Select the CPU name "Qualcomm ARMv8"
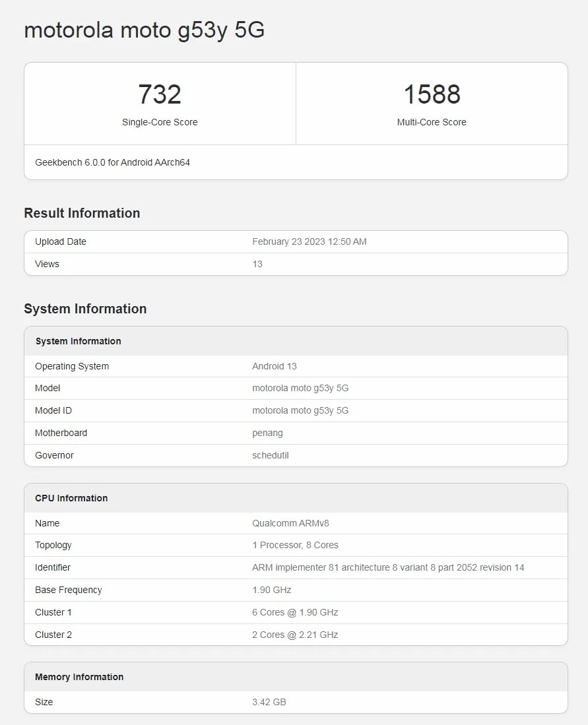 290,523
